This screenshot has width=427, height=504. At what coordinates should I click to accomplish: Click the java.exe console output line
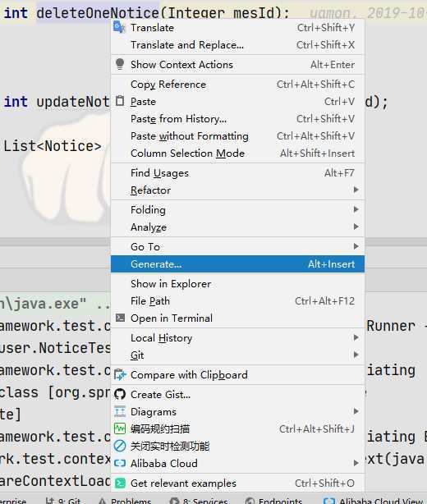click(55, 304)
